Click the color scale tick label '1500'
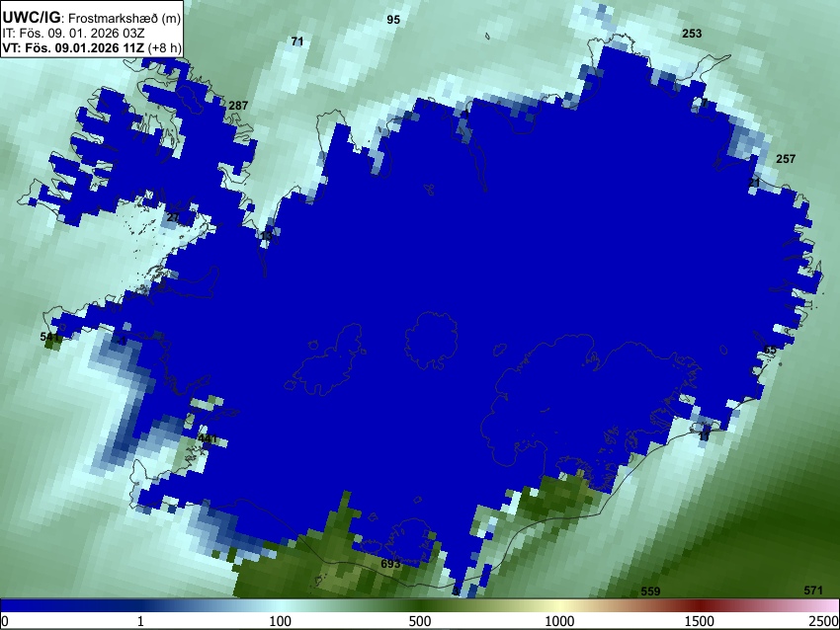Image resolution: width=840 pixels, height=630 pixels. click(699, 621)
